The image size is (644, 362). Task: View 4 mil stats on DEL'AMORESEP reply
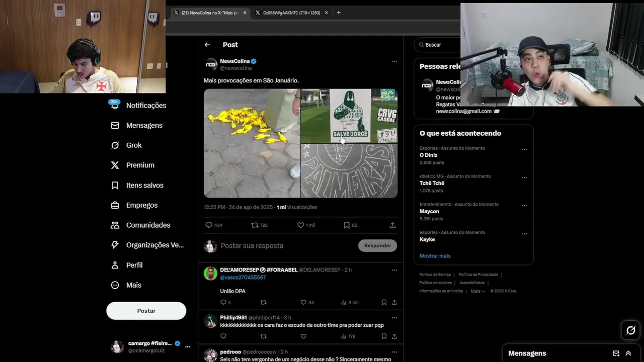tap(349, 302)
